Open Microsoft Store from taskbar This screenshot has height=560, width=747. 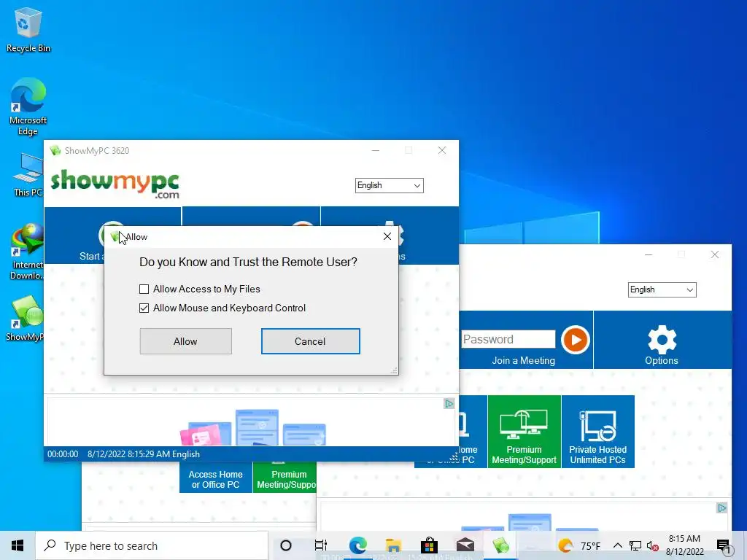tap(429, 545)
